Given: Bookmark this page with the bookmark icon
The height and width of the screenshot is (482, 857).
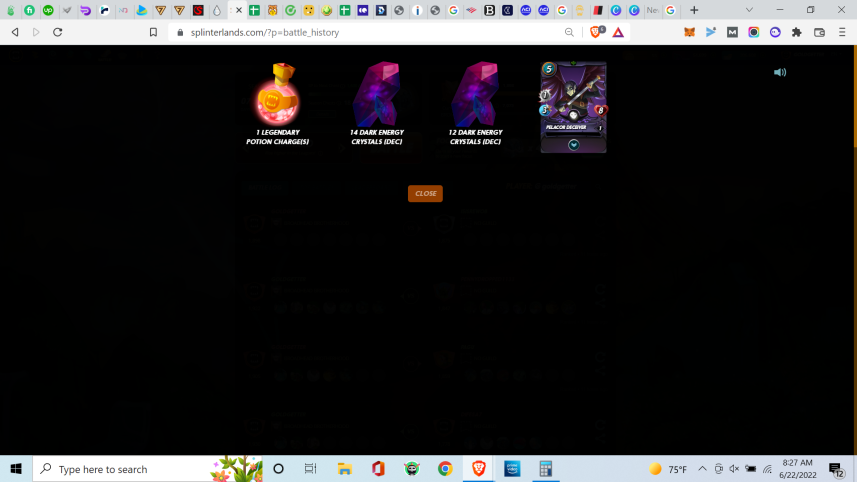Looking at the screenshot, I should click(x=153, y=32).
